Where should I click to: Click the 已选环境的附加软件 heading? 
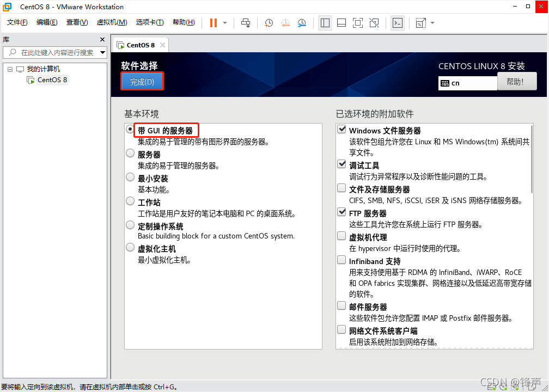(375, 114)
